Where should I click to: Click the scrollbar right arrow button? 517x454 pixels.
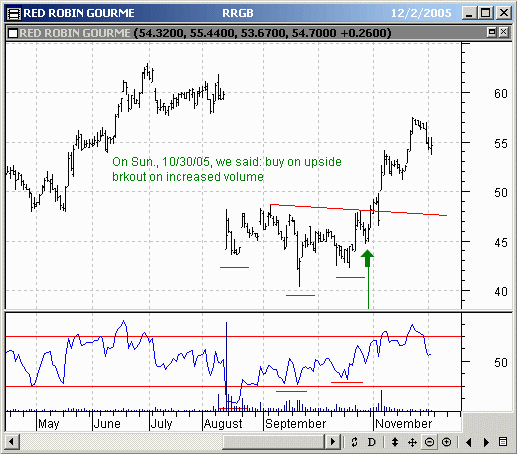pyautogui.click(x=333, y=442)
